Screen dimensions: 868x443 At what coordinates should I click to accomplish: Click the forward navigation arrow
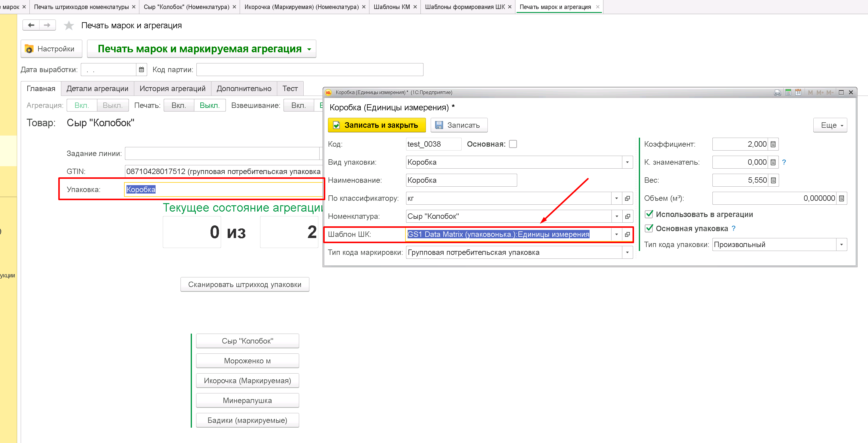pyautogui.click(x=47, y=25)
